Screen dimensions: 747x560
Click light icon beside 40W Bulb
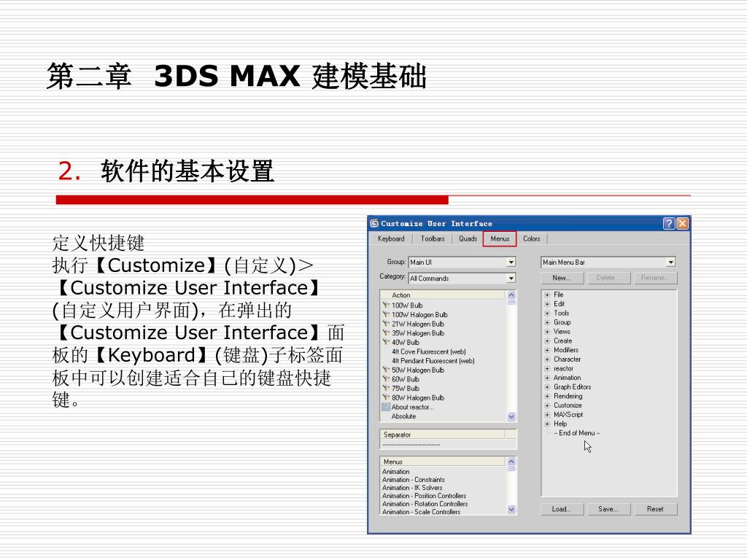point(386,342)
